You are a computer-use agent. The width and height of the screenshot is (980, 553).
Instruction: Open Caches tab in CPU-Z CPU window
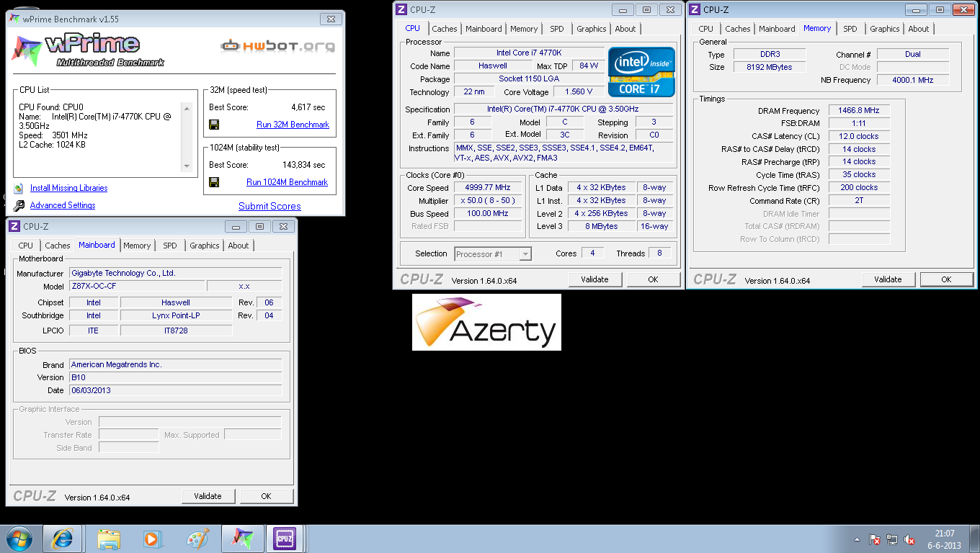click(x=445, y=29)
